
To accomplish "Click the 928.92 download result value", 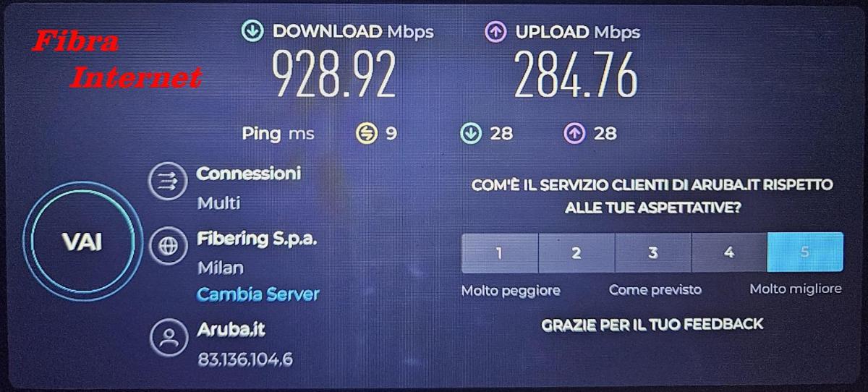I will [x=334, y=74].
